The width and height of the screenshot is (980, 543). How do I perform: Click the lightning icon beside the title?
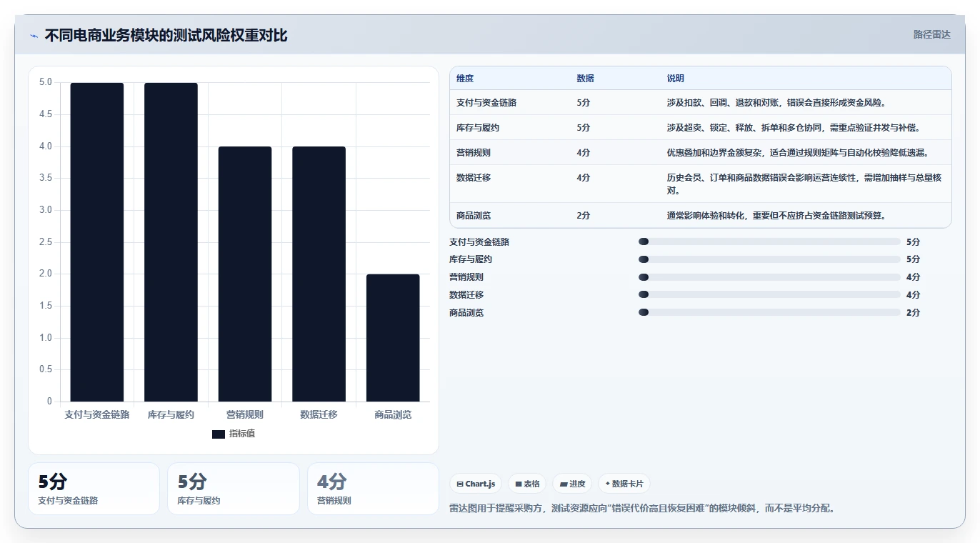(34, 36)
